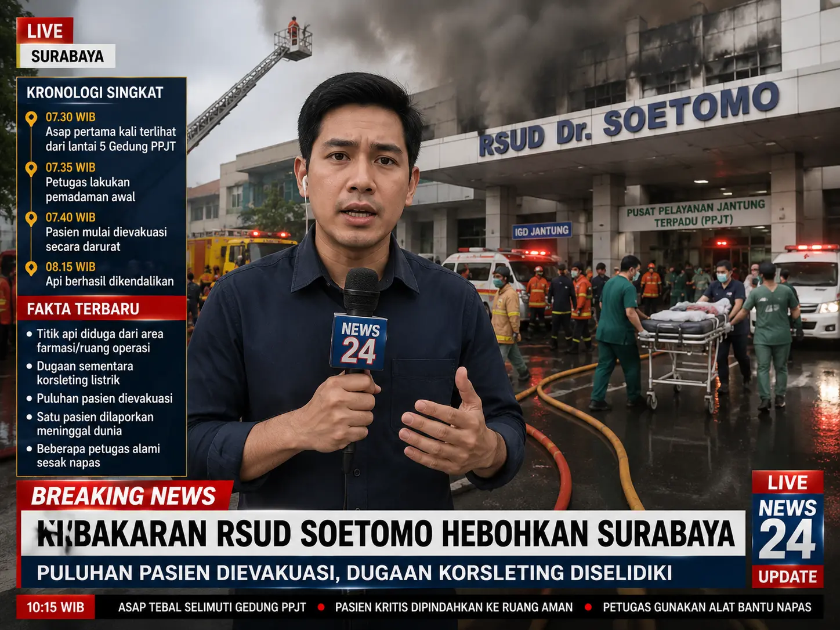Click the location pin beside 07.40 WIB
Viewport: 840px width, 630px height.
coord(31,219)
